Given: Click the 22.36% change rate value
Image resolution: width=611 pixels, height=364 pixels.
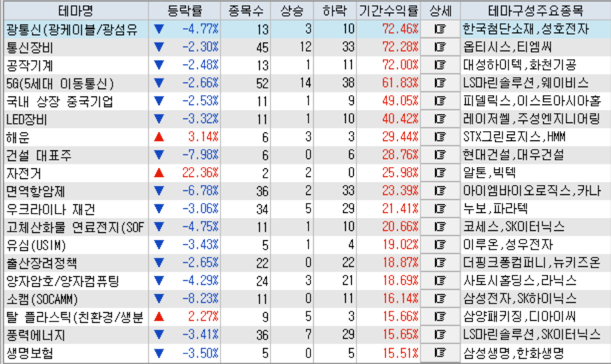Looking at the screenshot, I should 200,173.
